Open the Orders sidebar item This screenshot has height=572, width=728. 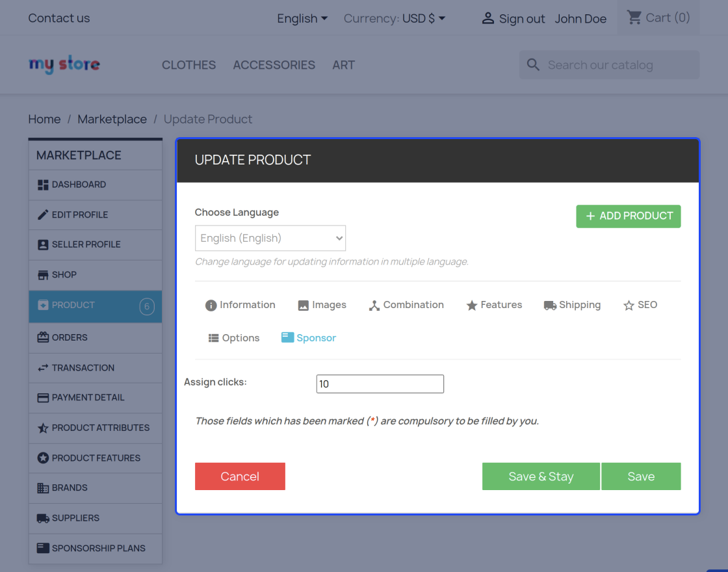[95, 337]
